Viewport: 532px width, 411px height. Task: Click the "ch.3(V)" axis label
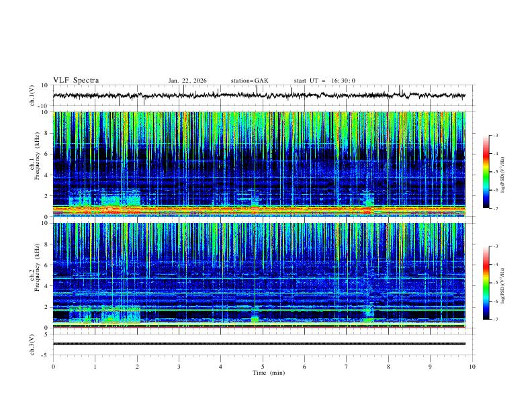pos(32,345)
